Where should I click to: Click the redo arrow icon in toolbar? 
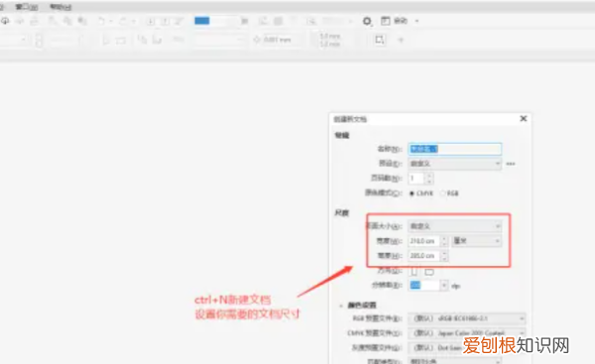click(x=123, y=21)
